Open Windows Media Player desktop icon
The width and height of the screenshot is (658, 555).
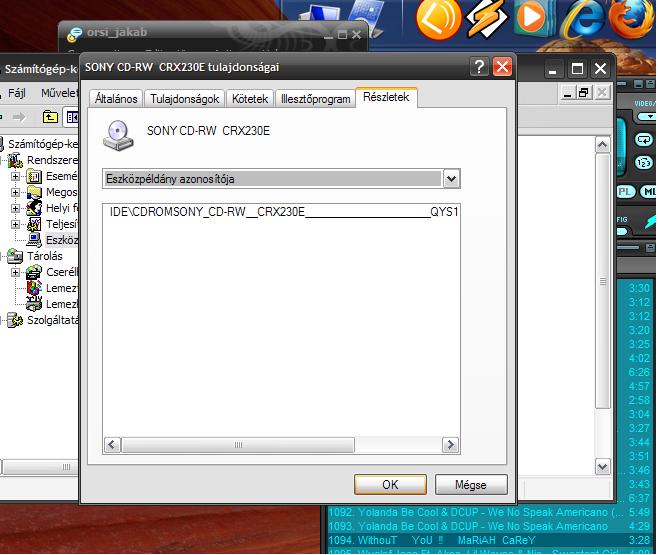[534, 17]
